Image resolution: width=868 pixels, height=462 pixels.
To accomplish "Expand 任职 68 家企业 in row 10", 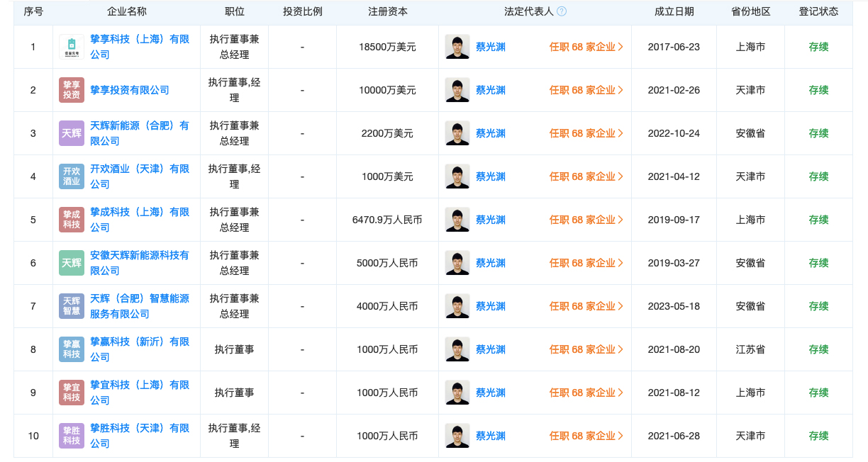I will [586, 436].
